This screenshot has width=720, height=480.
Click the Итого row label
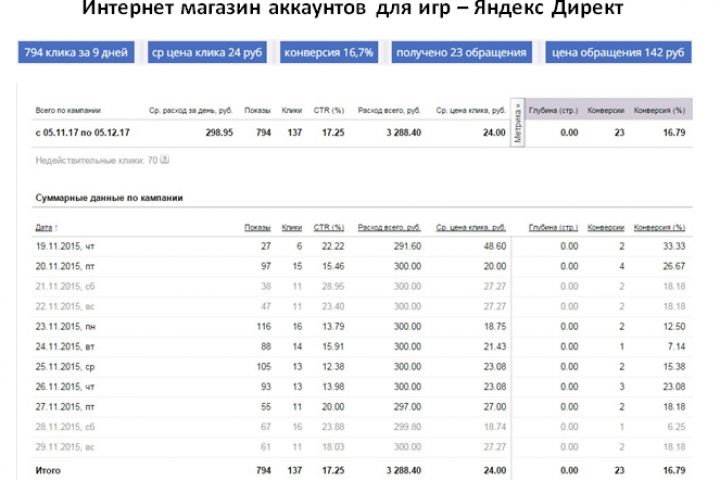click(48, 470)
